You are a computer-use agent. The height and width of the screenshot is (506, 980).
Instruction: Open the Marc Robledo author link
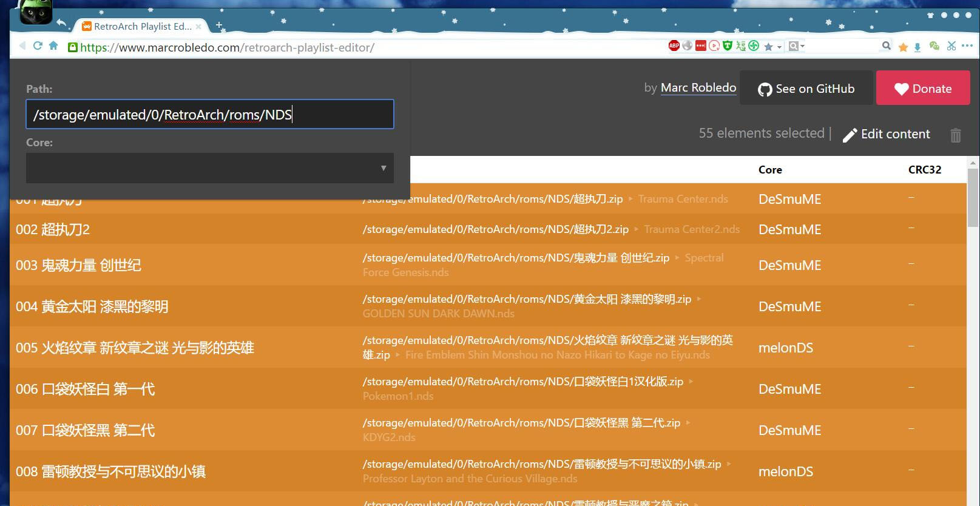coord(698,88)
